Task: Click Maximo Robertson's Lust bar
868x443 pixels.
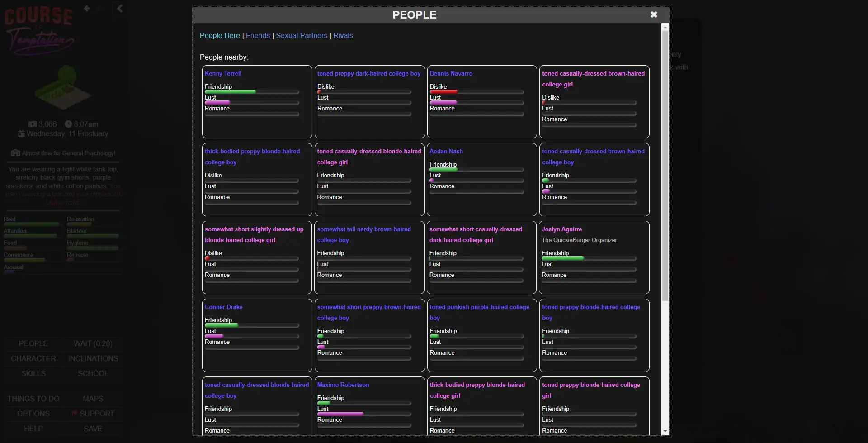Action: click(x=364, y=414)
